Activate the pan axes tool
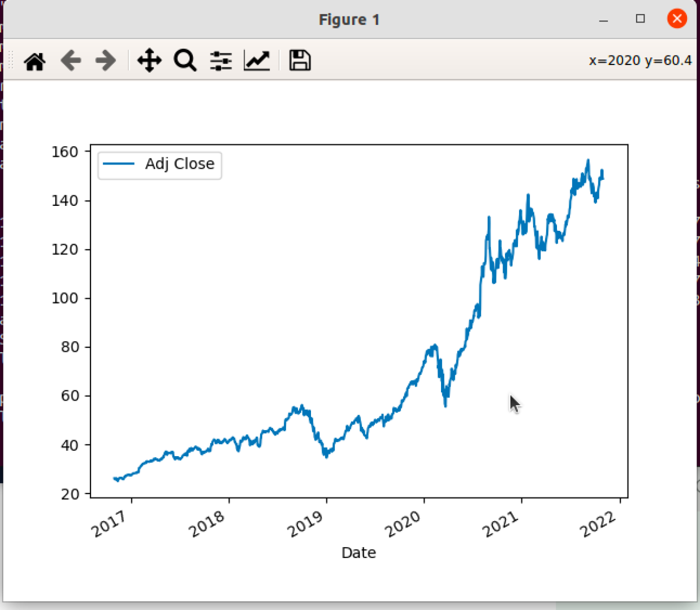The image size is (700, 610). point(149,61)
